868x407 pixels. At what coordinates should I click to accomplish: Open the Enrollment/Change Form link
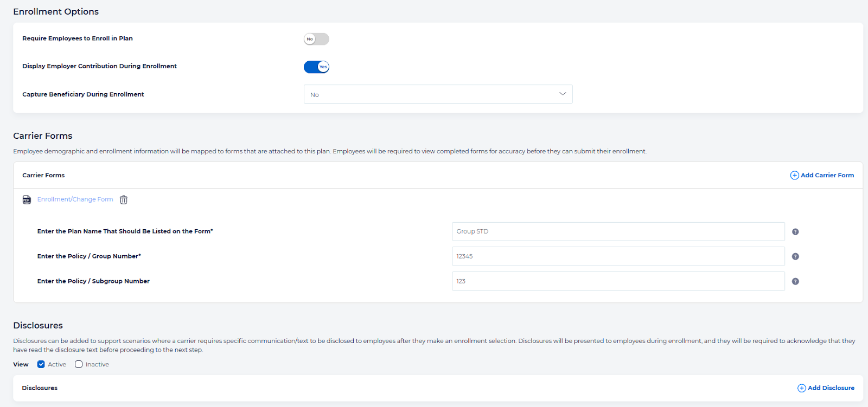[75, 199]
